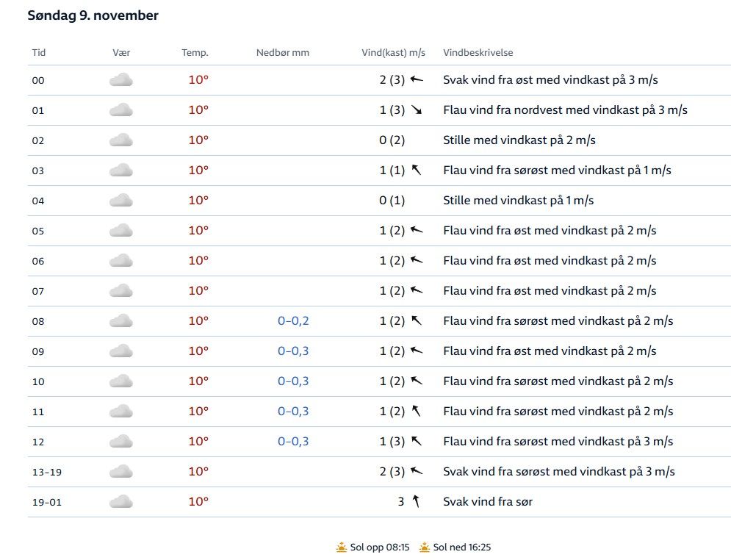
Task: Click the Nedbør mm column header
Action: 283,53
